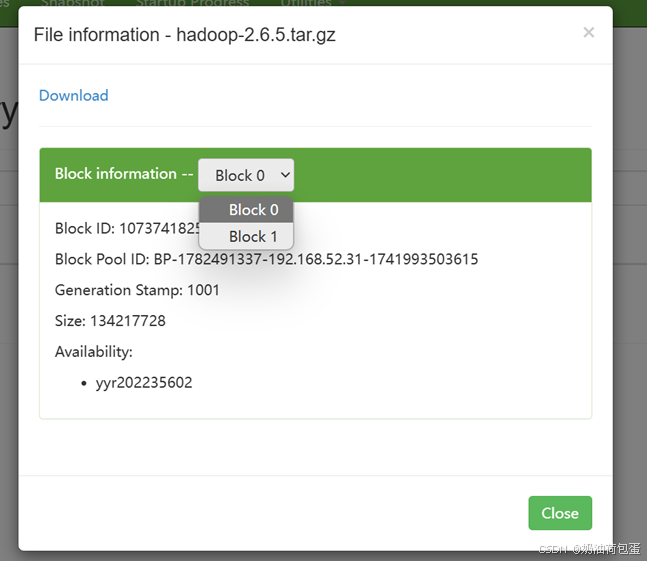Viewport: 647px width, 561px height.
Task: Open the Startup Progress nav tab behind dialog
Action: [x=192, y=3]
